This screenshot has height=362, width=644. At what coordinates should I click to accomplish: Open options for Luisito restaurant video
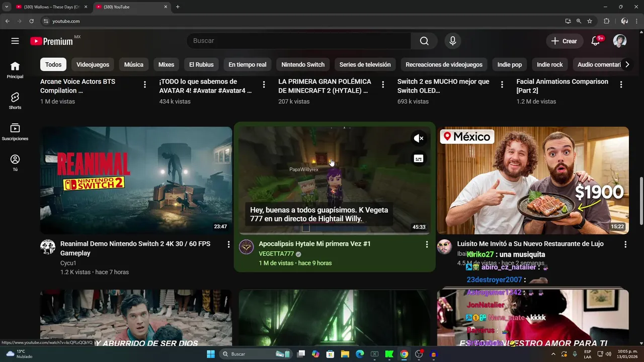pyautogui.click(x=625, y=244)
